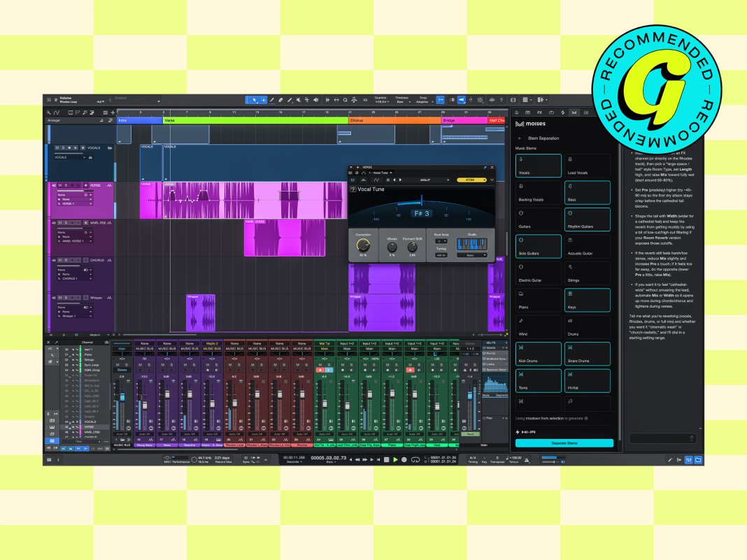Mute the VOCALS folder track
Screen dimensions: 747x560
[x=57, y=148]
